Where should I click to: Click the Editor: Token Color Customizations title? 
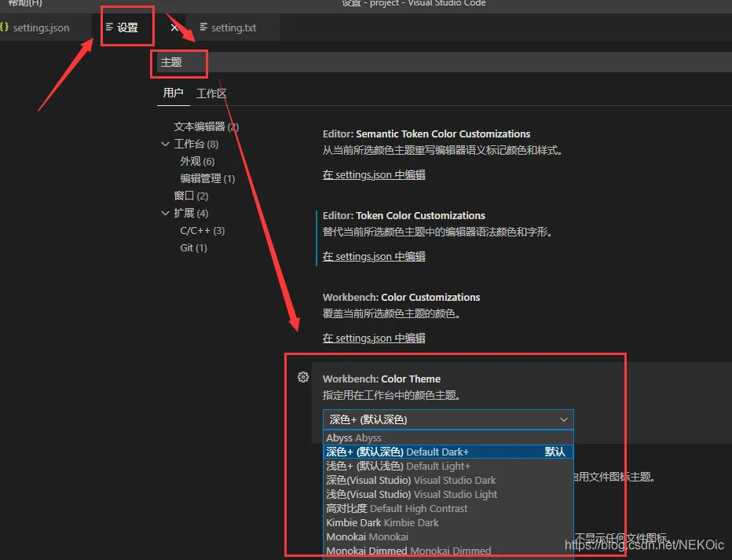[x=404, y=216]
